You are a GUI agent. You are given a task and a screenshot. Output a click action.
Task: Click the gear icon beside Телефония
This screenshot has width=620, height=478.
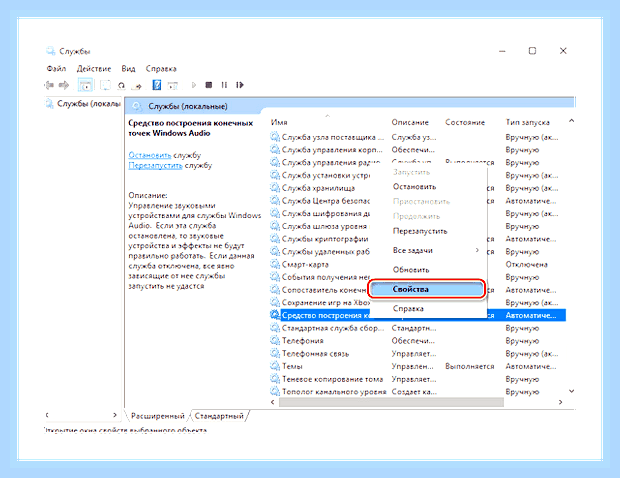(275, 340)
